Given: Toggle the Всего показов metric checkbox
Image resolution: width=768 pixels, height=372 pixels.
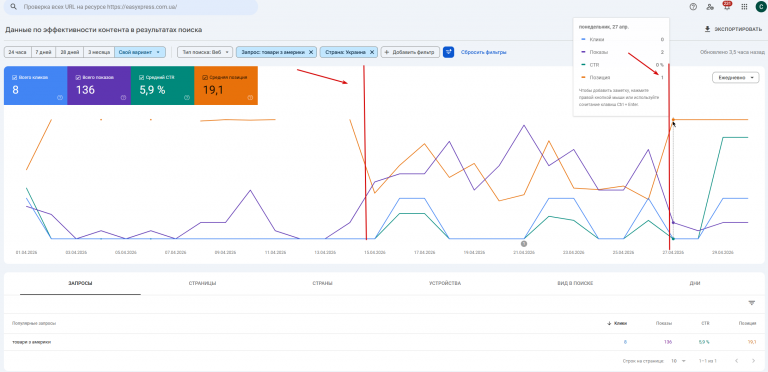Looking at the screenshot, I should [x=78, y=77].
